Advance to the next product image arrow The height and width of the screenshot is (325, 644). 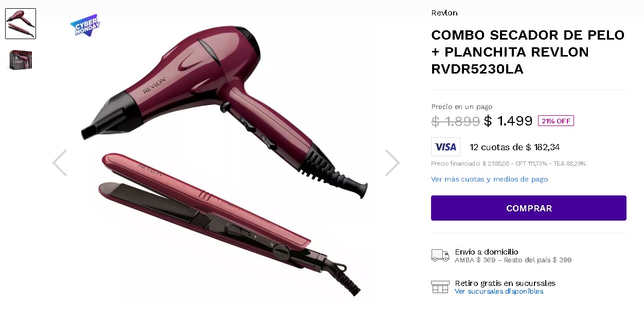[392, 163]
